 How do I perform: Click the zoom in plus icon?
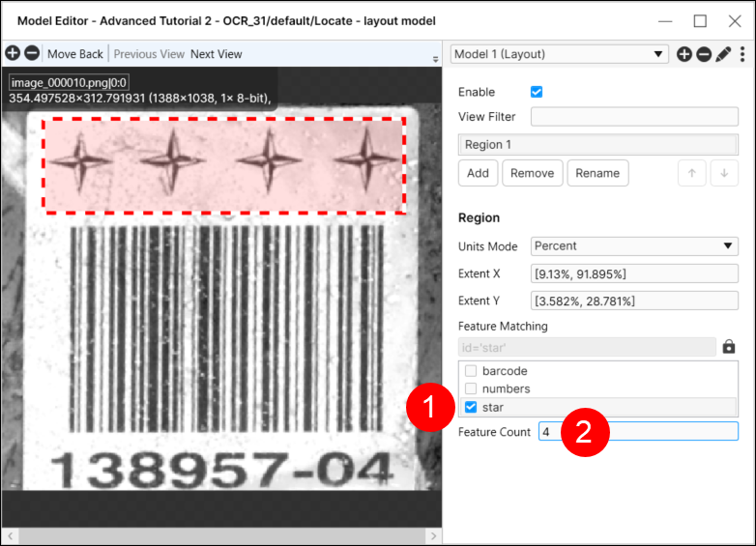click(14, 54)
